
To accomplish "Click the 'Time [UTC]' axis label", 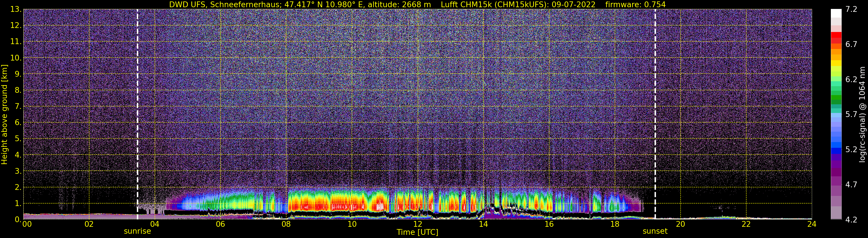I will [417, 232].
